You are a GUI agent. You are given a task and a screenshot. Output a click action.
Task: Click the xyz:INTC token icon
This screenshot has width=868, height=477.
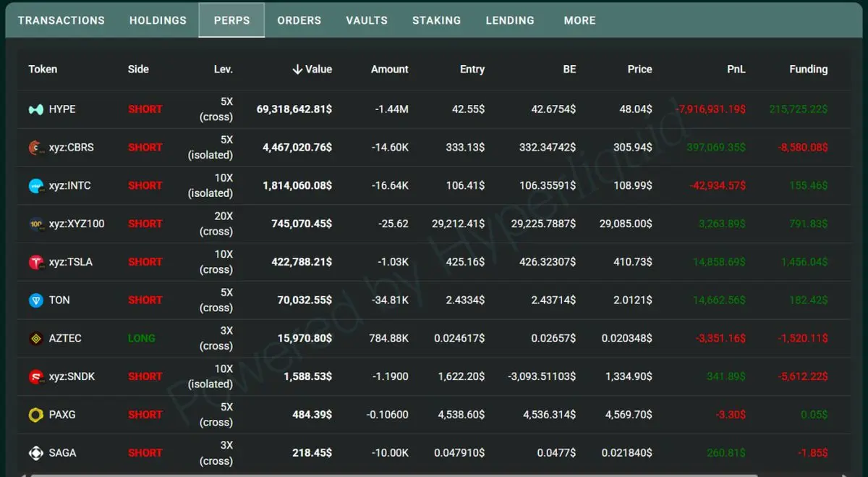click(x=36, y=186)
